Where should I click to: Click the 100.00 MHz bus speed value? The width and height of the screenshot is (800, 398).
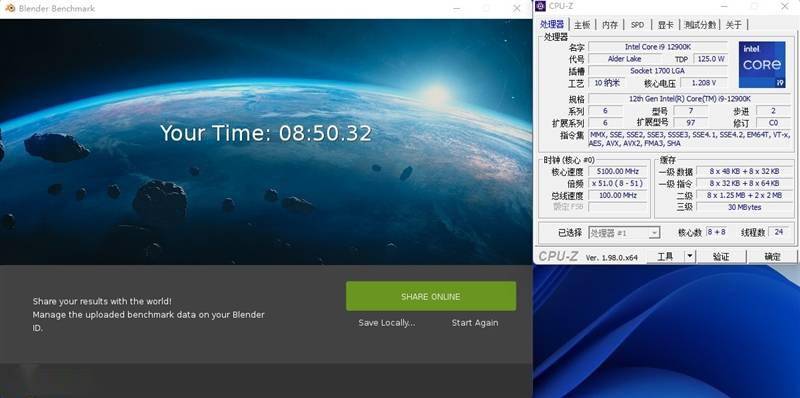618,195
